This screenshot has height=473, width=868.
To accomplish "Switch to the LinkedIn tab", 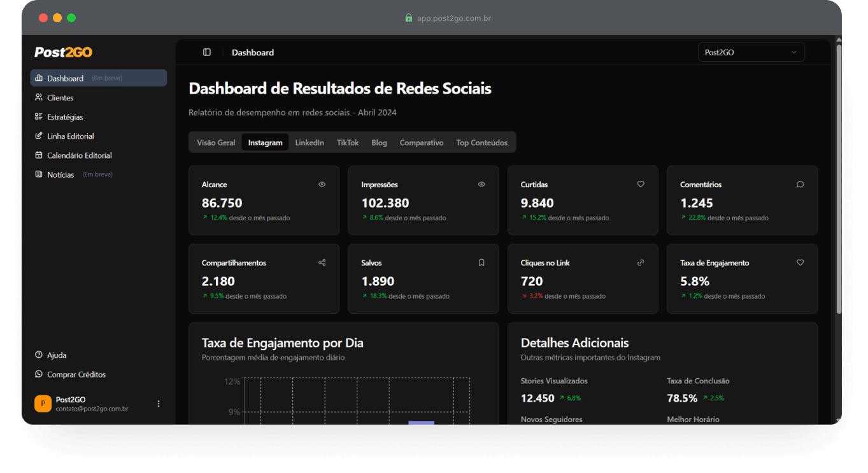I will [x=309, y=142].
